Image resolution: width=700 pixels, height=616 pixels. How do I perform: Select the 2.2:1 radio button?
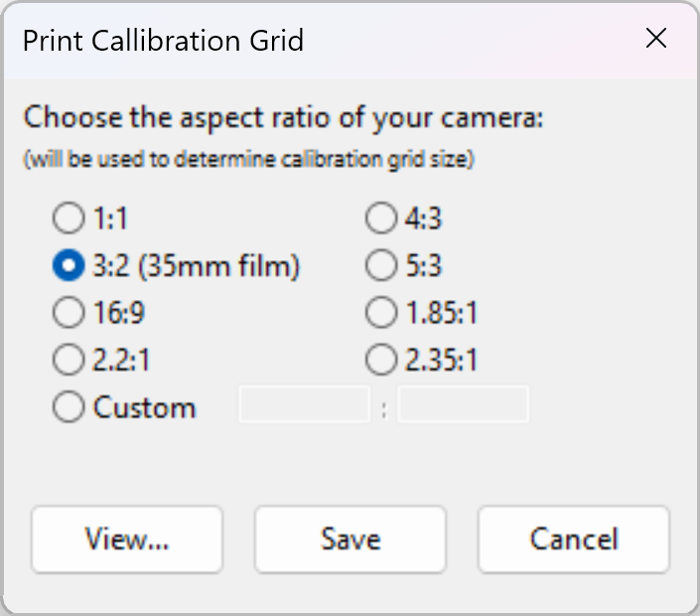69,360
